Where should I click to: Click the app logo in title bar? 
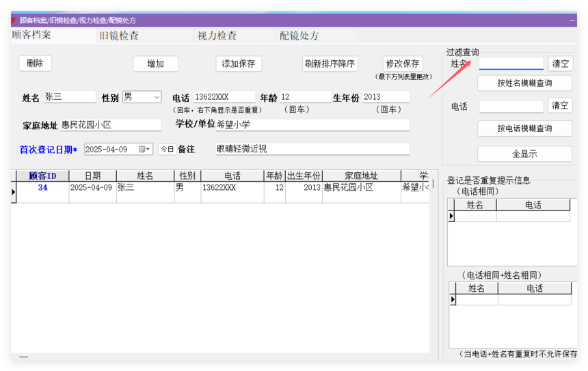14,20
